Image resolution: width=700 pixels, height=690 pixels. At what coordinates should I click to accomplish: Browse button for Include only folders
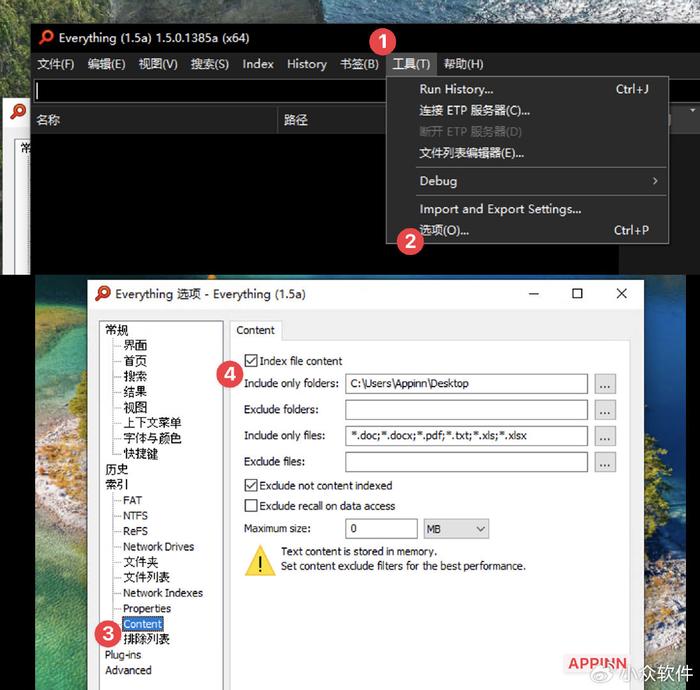(x=605, y=384)
